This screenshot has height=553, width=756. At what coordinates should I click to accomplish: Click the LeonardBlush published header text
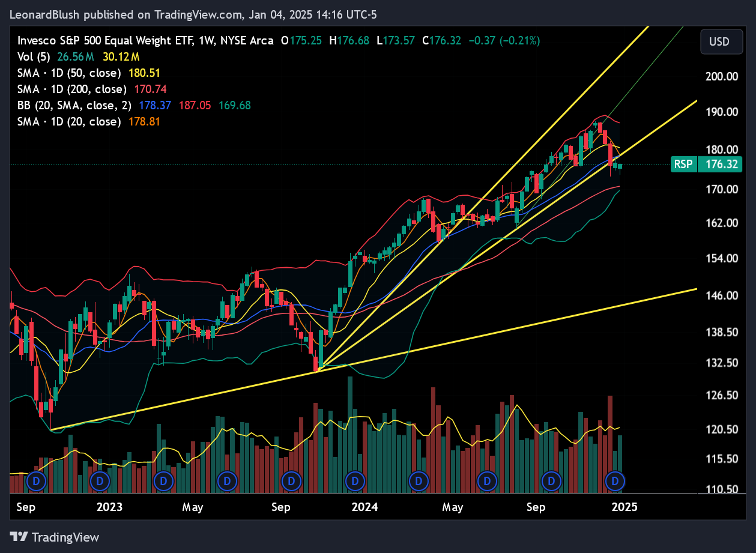point(193,14)
